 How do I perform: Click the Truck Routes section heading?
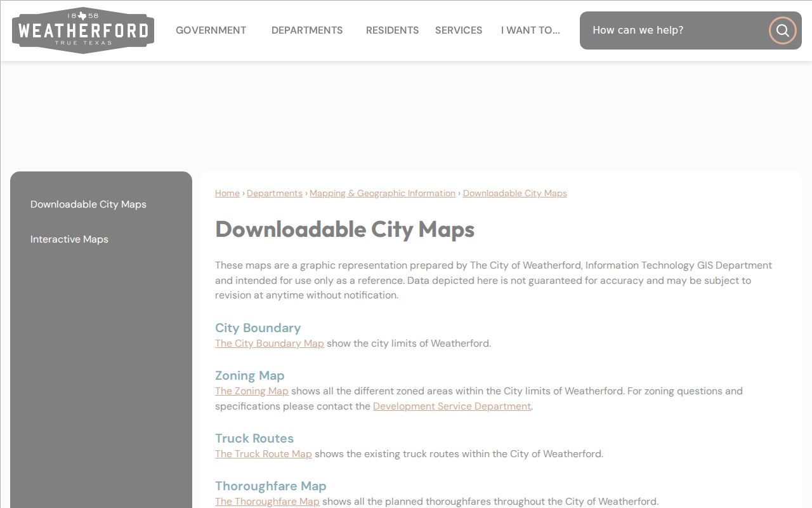[x=254, y=438]
